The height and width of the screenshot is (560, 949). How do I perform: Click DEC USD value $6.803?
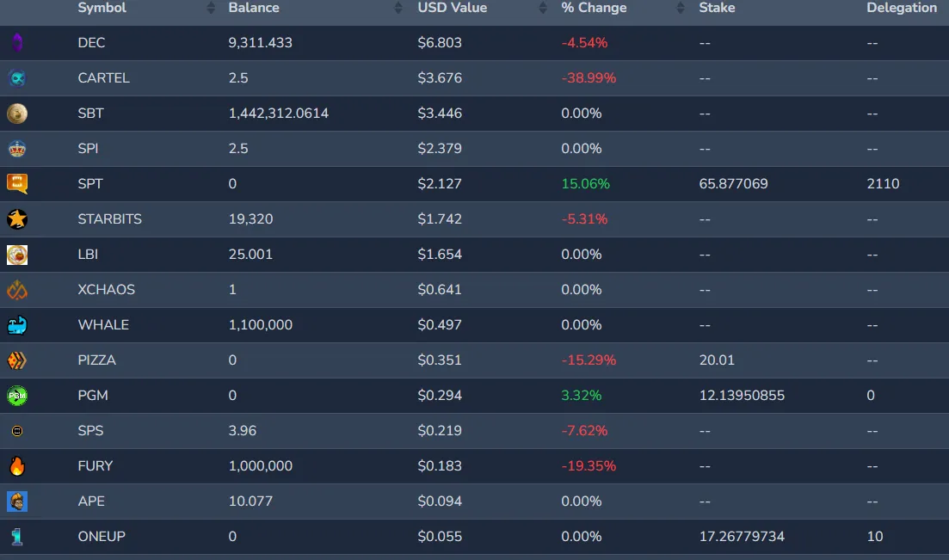[x=440, y=43]
